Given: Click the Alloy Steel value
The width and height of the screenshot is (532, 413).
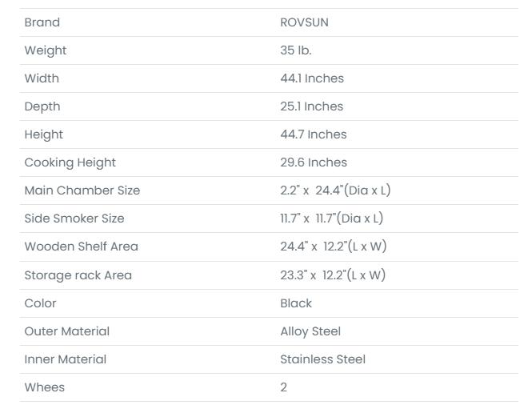Looking at the screenshot, I should coord(310,331).
